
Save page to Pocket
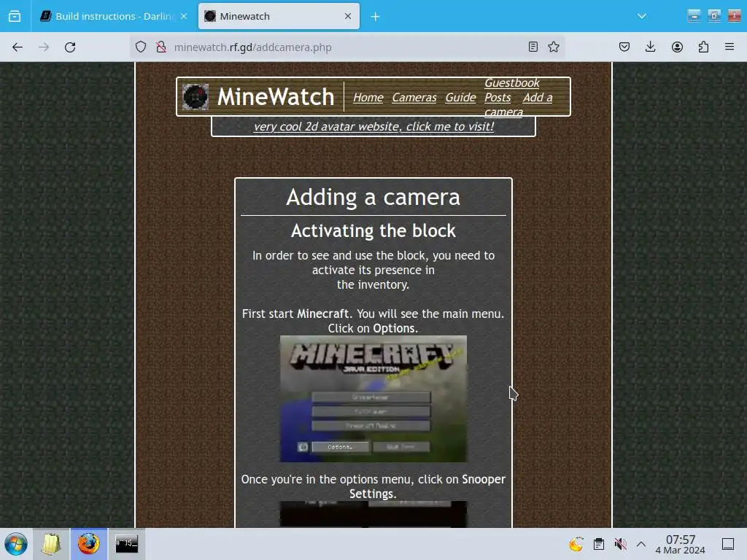pyautogui.click(x=624, y=47)
